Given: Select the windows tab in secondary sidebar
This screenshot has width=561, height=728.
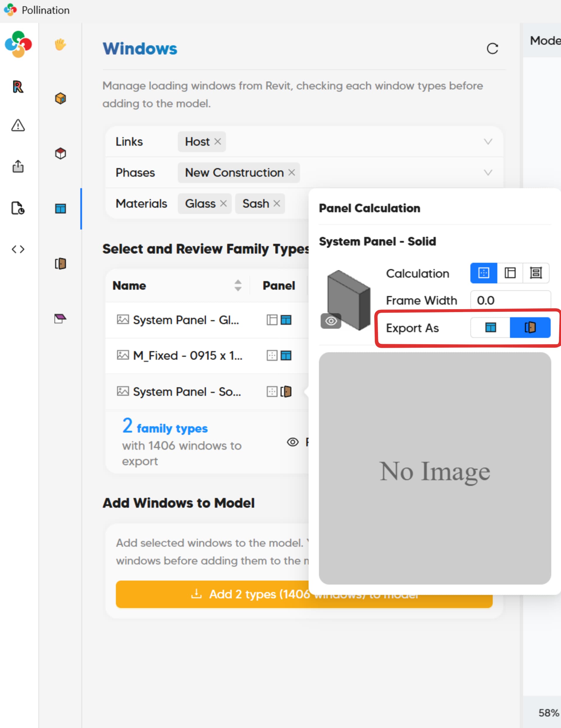Looking at the screenshot, I should click(60, 209).
